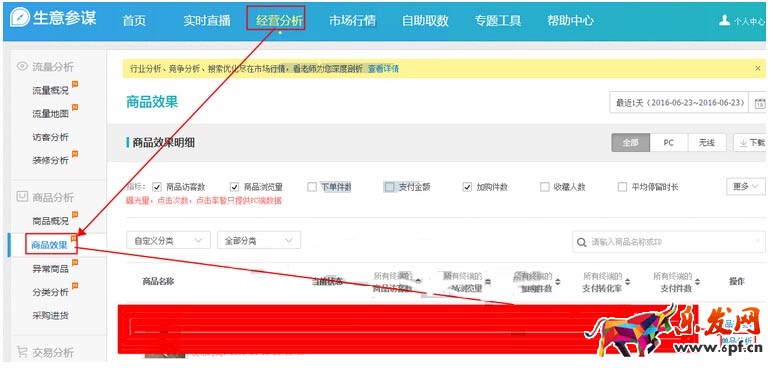The height and width of the screenshot is (368, 773).
Task: Click the 商品分析 section icon in sidebar
Action: pyautogui.click(x=22, y=197)
